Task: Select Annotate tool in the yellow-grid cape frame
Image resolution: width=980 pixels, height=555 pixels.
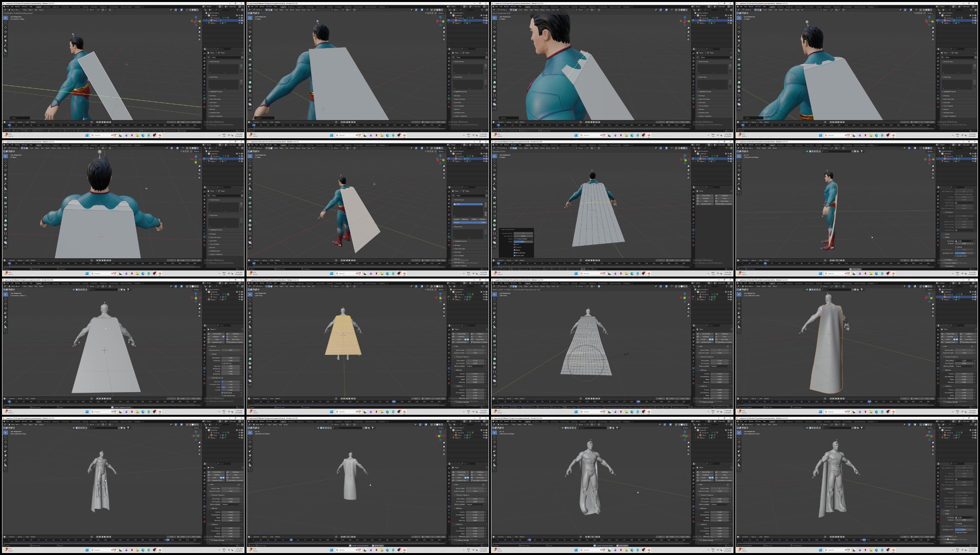Action: [250, 322]
